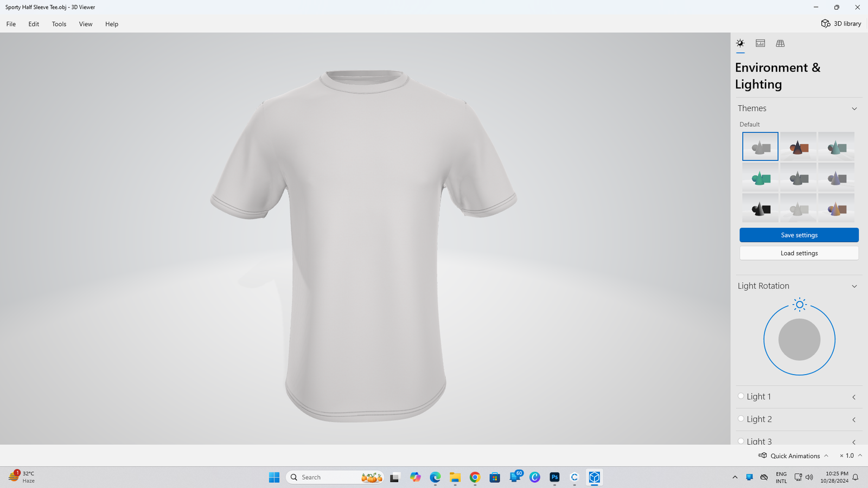Select the purple-tinted gray theme thumbnail
Image resolution: width=868 pixels, height=488 pixels.
point(836,177)
